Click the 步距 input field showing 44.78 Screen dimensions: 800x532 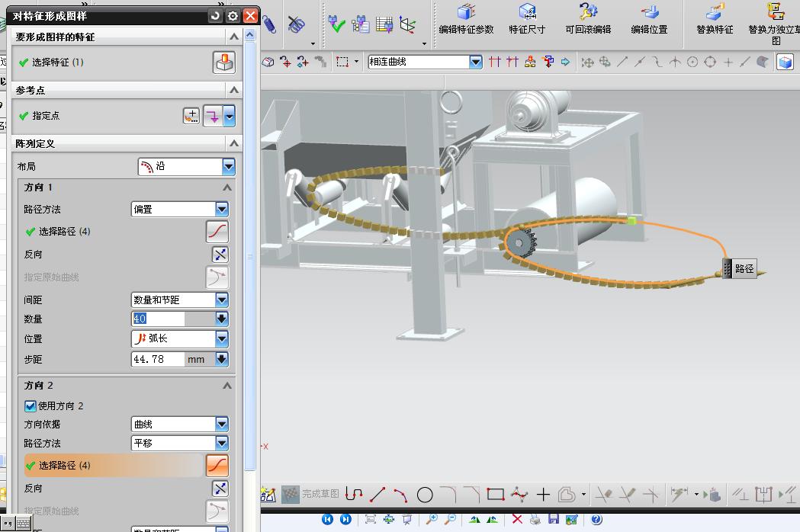(158, 359)
